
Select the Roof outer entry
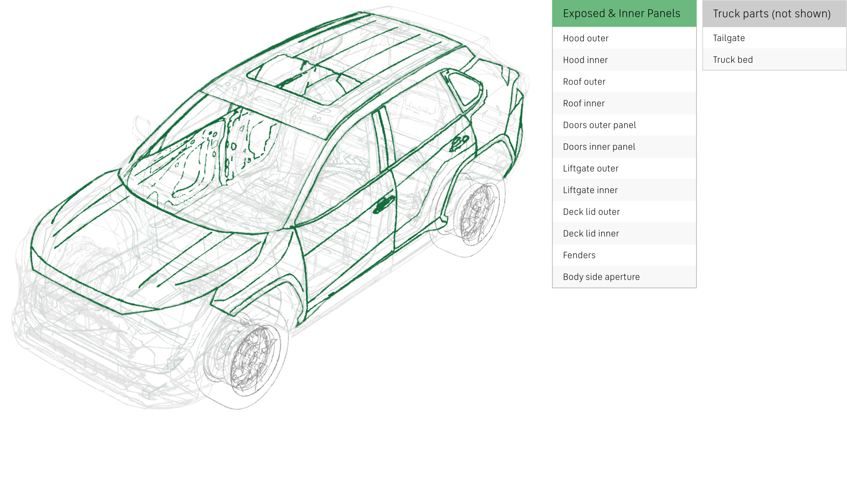point(624,81)
